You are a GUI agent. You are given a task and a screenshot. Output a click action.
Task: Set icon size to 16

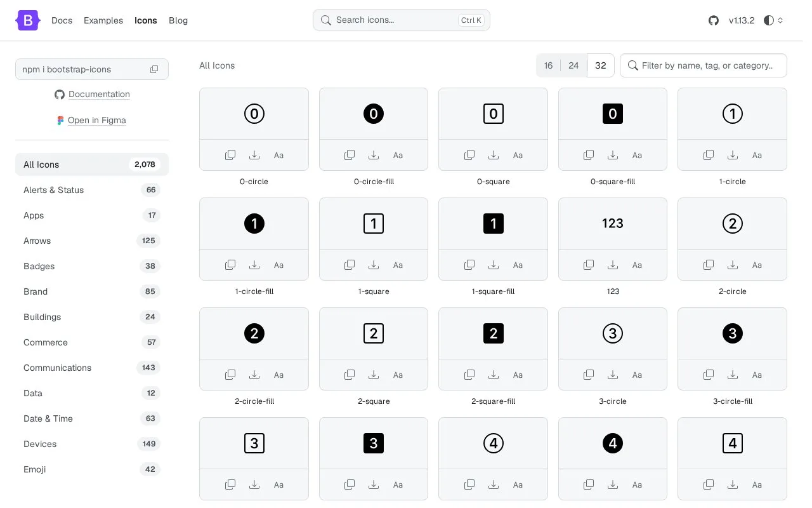[548, 65]
